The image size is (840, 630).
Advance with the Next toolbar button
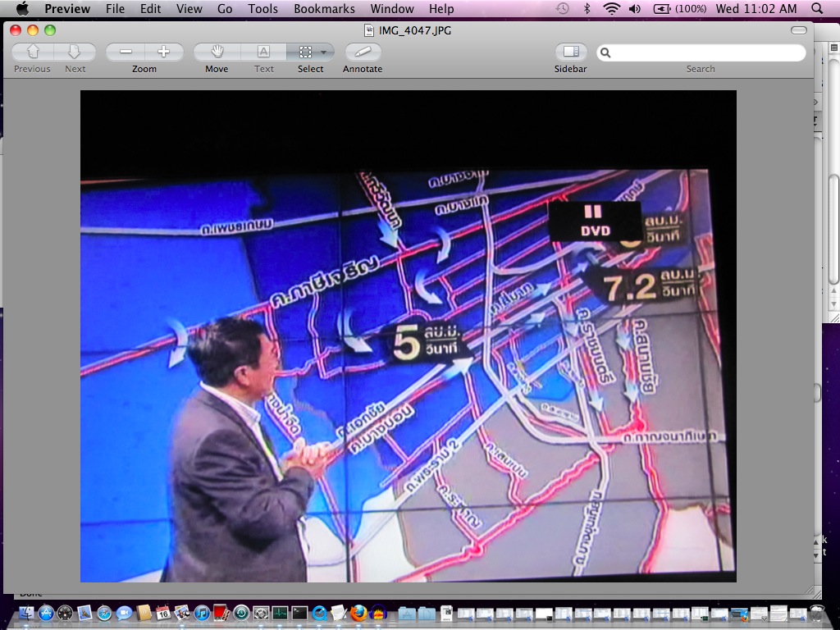coord(75,52)
